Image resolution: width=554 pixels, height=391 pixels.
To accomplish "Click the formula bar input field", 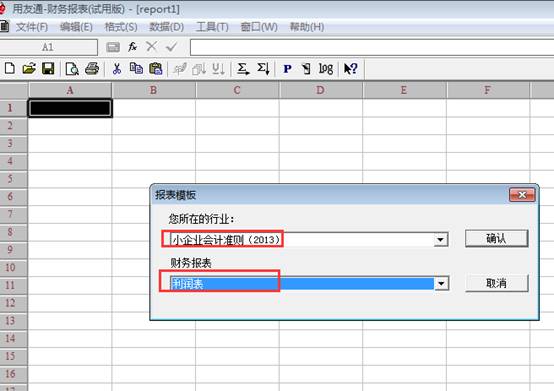I will [372, 47].
